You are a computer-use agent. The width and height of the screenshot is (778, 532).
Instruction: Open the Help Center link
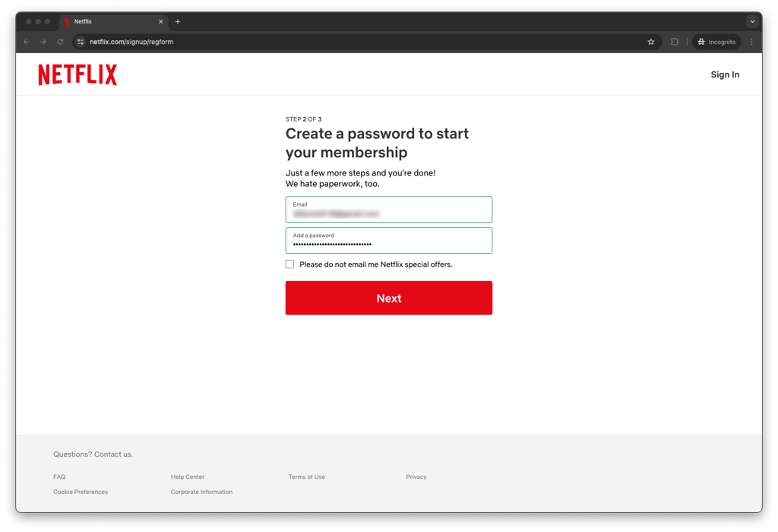pos(188,477)
